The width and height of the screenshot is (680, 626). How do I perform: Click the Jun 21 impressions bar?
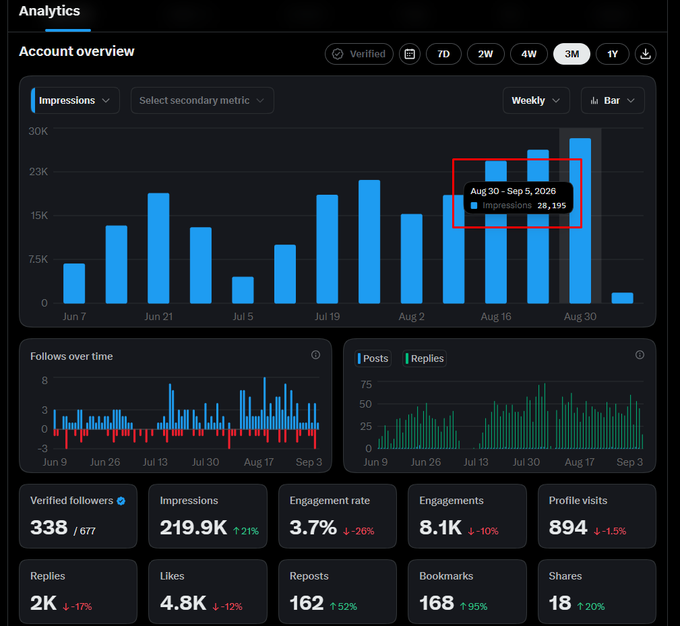coord(158,248)
